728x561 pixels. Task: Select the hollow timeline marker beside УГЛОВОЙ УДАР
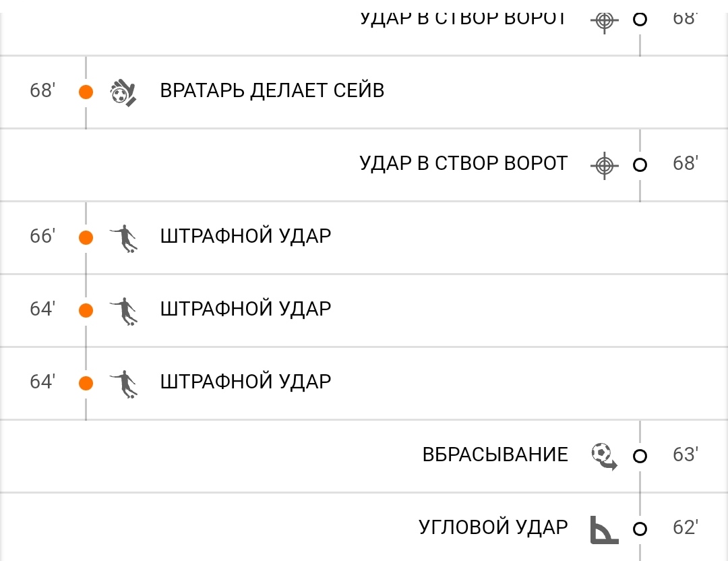pyautogui.click(x=640, y=529)
